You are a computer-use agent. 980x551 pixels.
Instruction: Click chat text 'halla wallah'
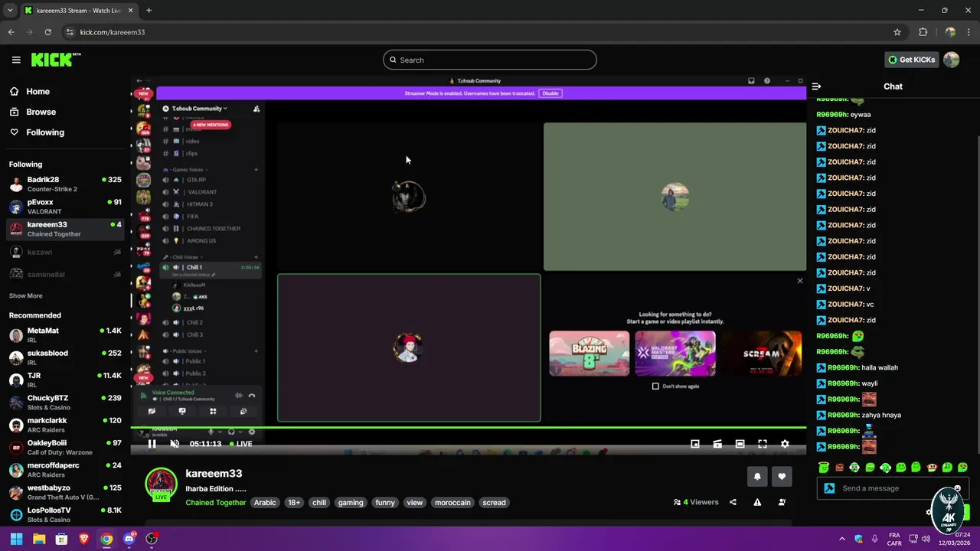click(880, 367)
